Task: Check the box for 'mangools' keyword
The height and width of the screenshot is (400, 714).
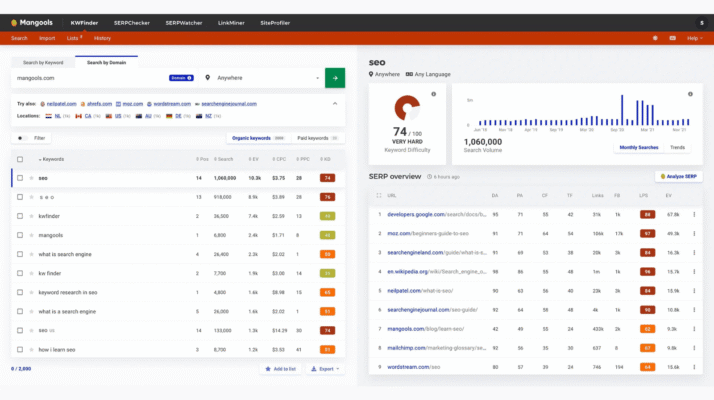Action: point(19,235)
